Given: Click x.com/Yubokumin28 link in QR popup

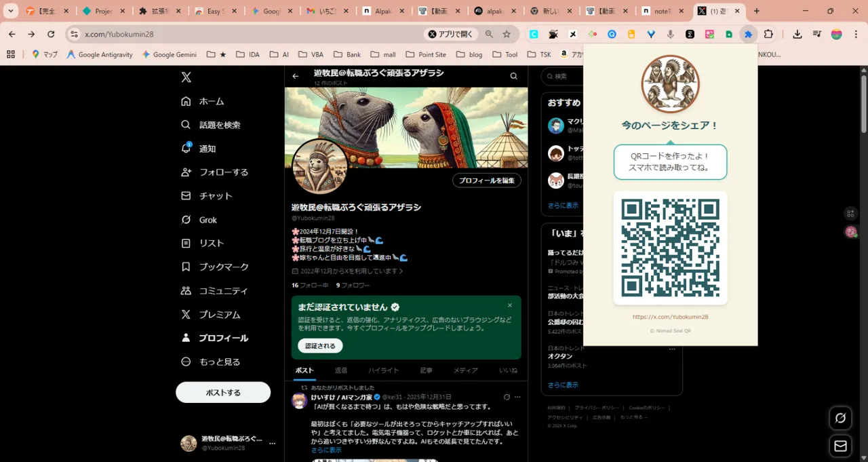Looking at the screenshot, I should 670,317.
